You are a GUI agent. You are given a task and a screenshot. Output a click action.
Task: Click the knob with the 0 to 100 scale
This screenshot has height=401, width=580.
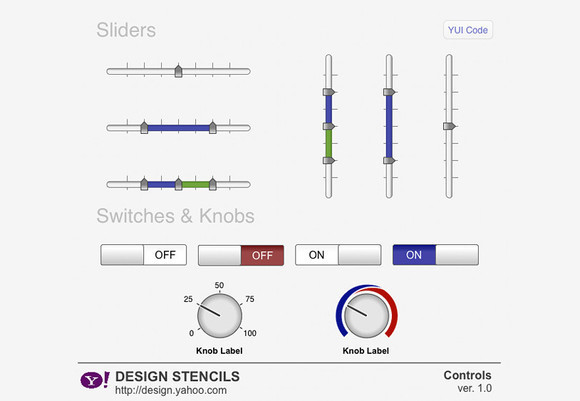coord(220,316)
